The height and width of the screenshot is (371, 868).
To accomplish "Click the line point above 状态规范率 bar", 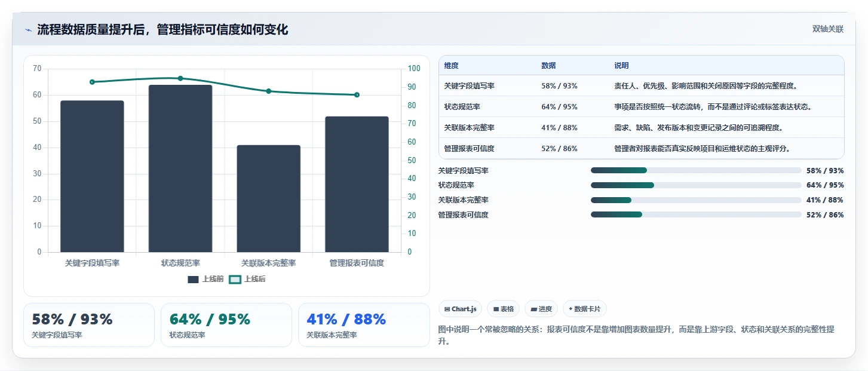I will (x=180, y=78).
